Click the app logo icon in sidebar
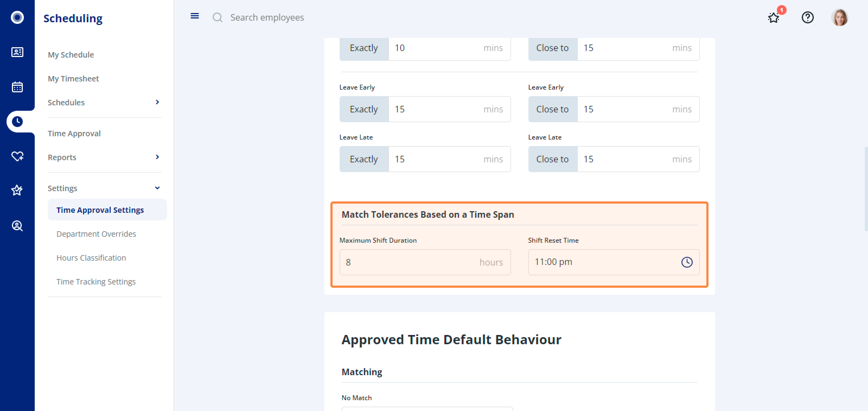This screenshot has height=411, width=868. [17, 17]
